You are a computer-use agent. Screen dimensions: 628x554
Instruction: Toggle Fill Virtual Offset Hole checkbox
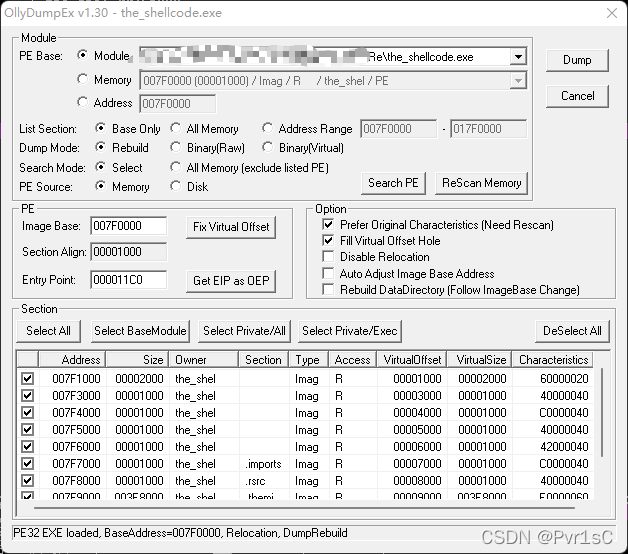coord(328,240)
